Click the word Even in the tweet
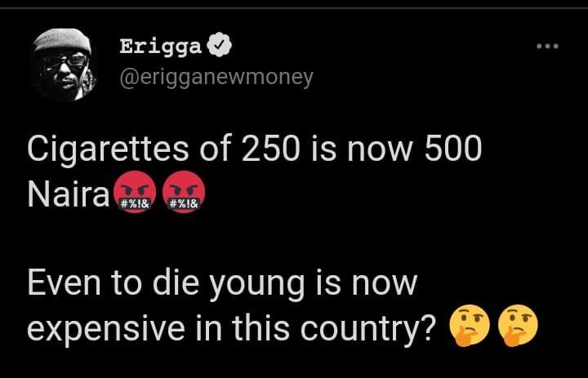The height and width of the screenshot is (378, 588). pos(65,282)
